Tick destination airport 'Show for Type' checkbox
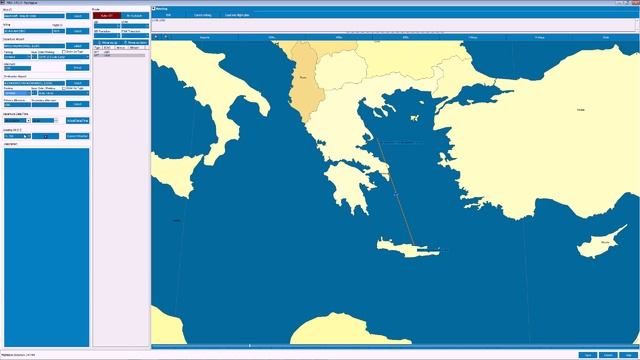Screen dimensions: 640x360 tap(64, 88)
